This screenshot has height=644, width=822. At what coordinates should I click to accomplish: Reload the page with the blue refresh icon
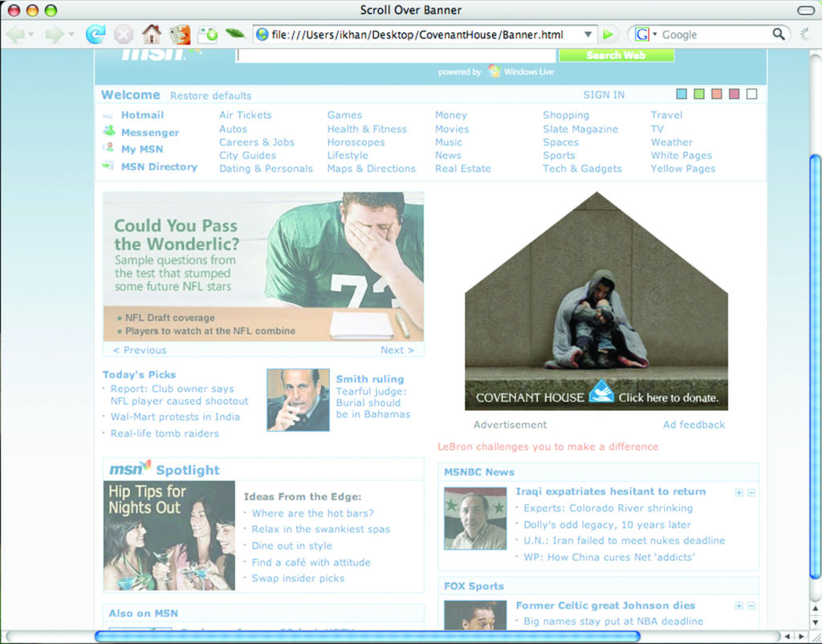(95, 35)
